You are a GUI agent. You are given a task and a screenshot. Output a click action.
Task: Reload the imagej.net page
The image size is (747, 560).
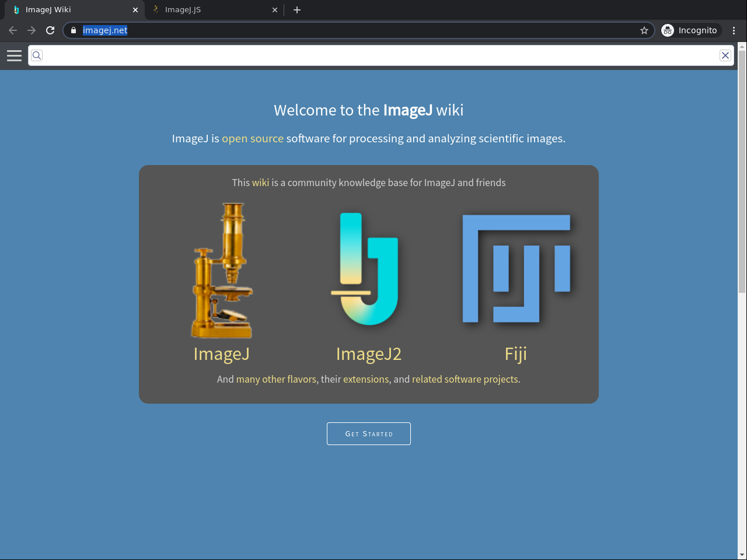click(50, 30)
